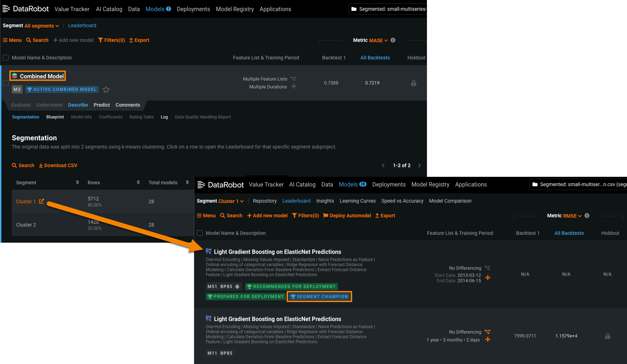627x364 pixels.
Task: Open the MASE metric dropdown
Action: [378, 40]
